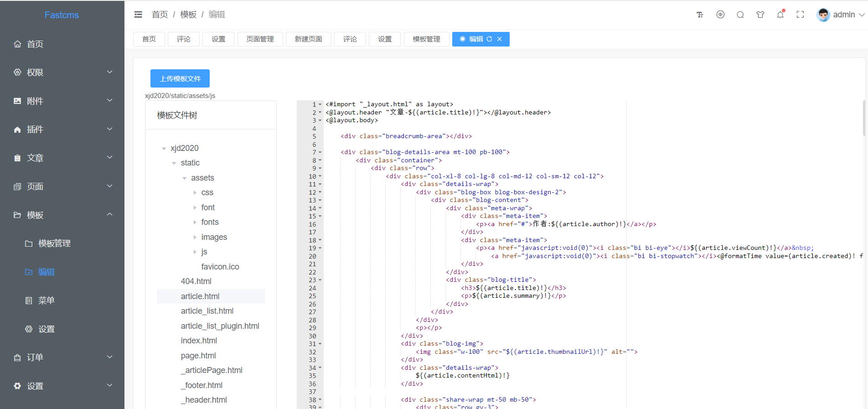Image resolution: width=868 pixels, height=409 pixels.
Task: Collapse the 模板 sidebar menu chevron
Action: pos(109,214)
